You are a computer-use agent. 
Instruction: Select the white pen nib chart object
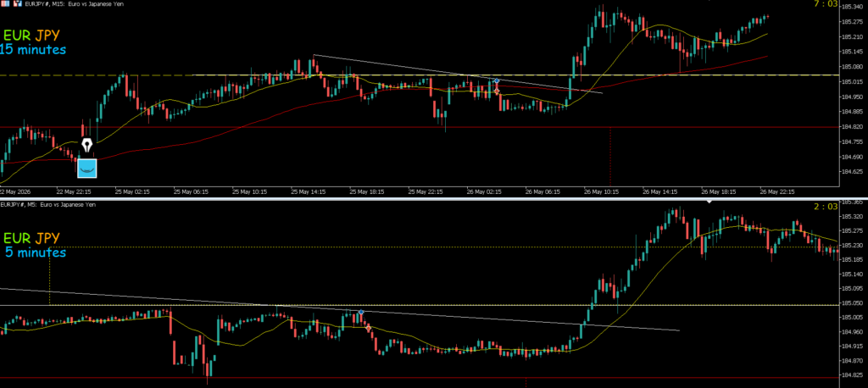[x=87, y=145]
